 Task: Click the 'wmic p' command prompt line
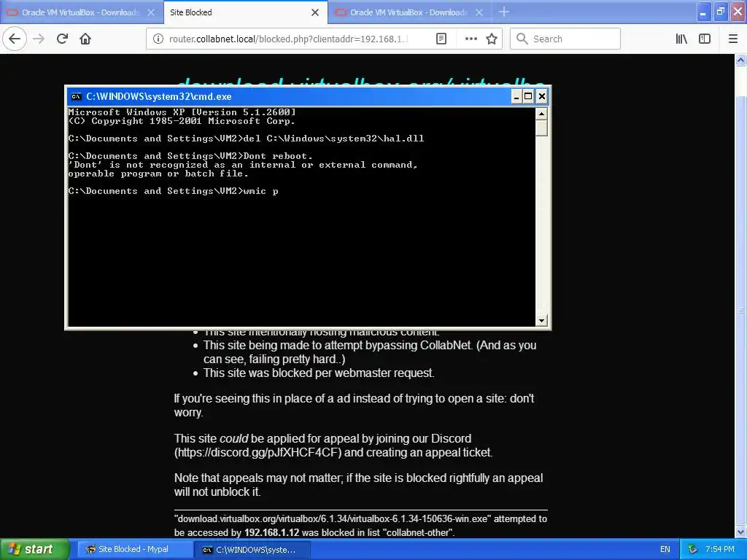click(173, 191)
